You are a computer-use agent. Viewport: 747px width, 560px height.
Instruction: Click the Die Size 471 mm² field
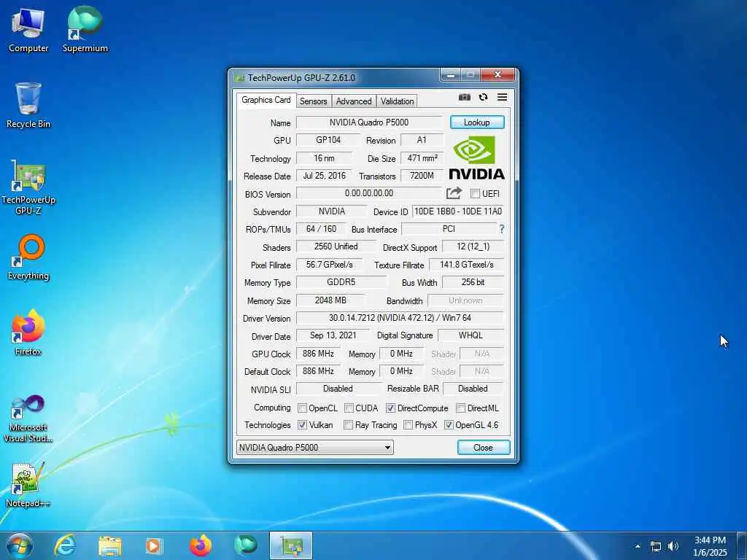pos(422,158)
